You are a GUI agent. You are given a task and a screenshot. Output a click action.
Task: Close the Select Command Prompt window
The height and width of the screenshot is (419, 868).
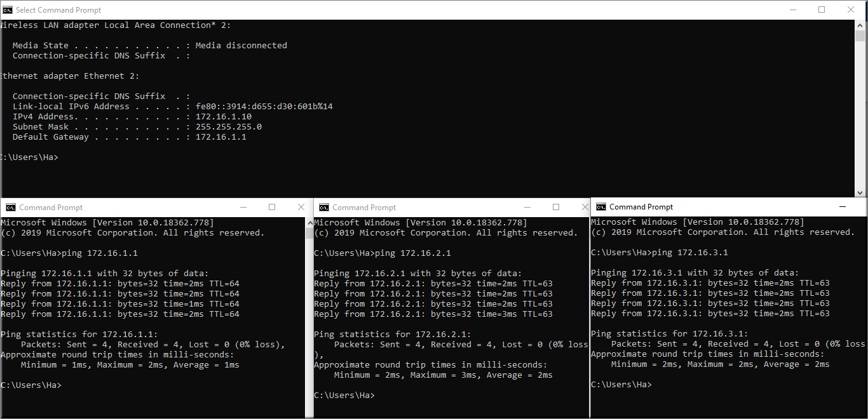tap(851, 10)
